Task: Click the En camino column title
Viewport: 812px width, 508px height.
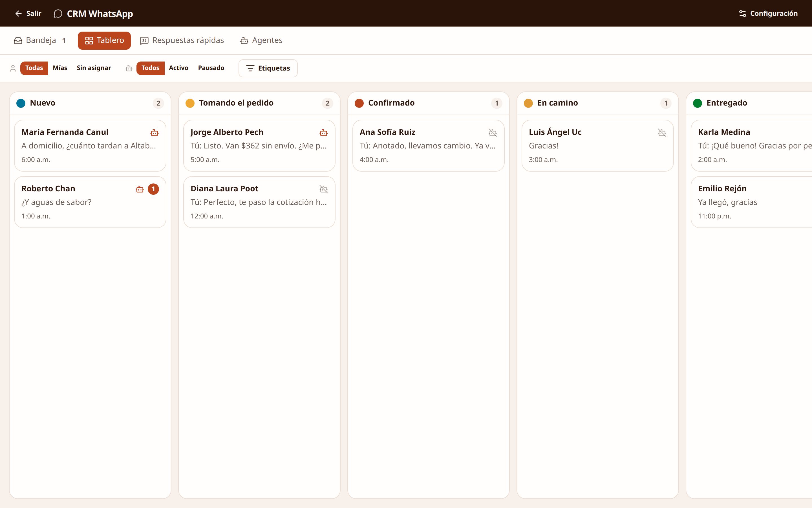Action: 558,103
